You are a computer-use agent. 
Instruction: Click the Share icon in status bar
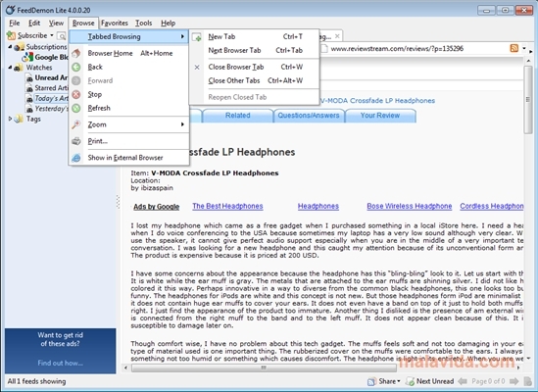(x=371, y=381)
